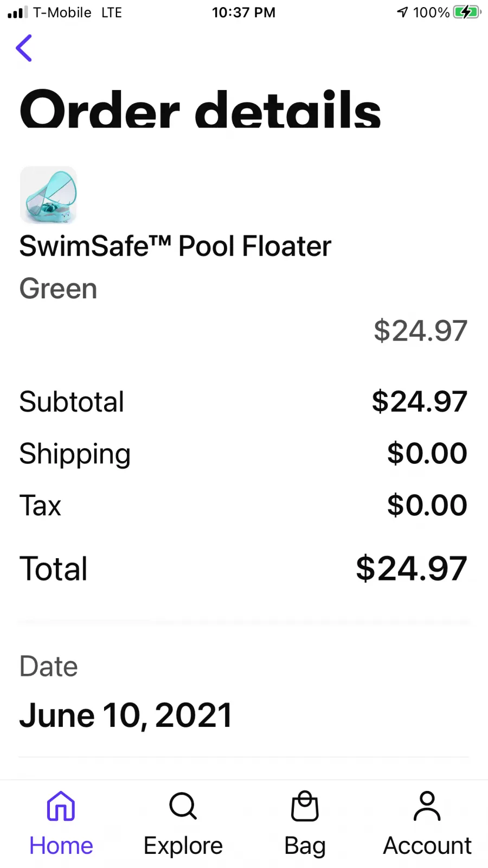The width and height of the screenshot is (488, 868).
Task: Tap the location arrow status icon
Action: pos(402,12)
